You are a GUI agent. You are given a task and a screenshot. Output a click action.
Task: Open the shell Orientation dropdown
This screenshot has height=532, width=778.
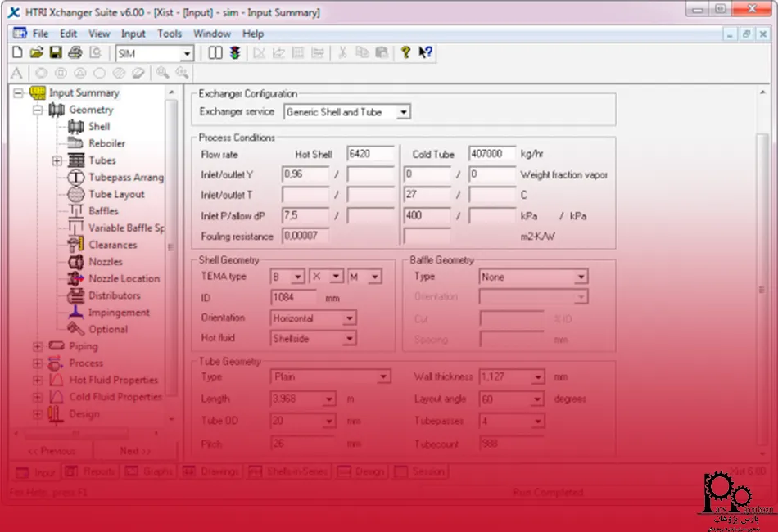click(x=350, y=318)
